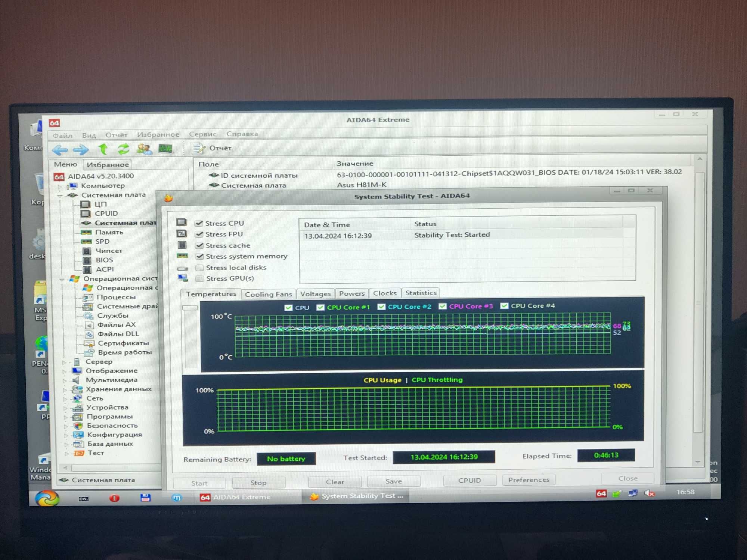747x560 pixels.
Task: Switch to the Voltages tab
Action: 315,294
